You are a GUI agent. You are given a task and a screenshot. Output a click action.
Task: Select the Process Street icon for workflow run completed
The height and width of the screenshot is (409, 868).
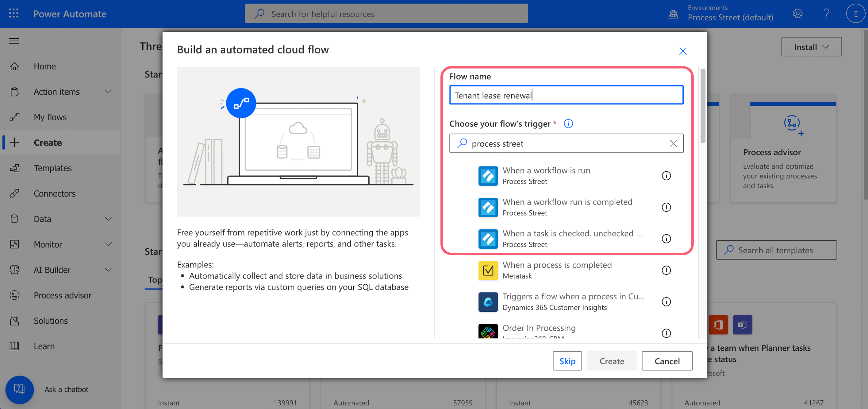click(488, 207)
